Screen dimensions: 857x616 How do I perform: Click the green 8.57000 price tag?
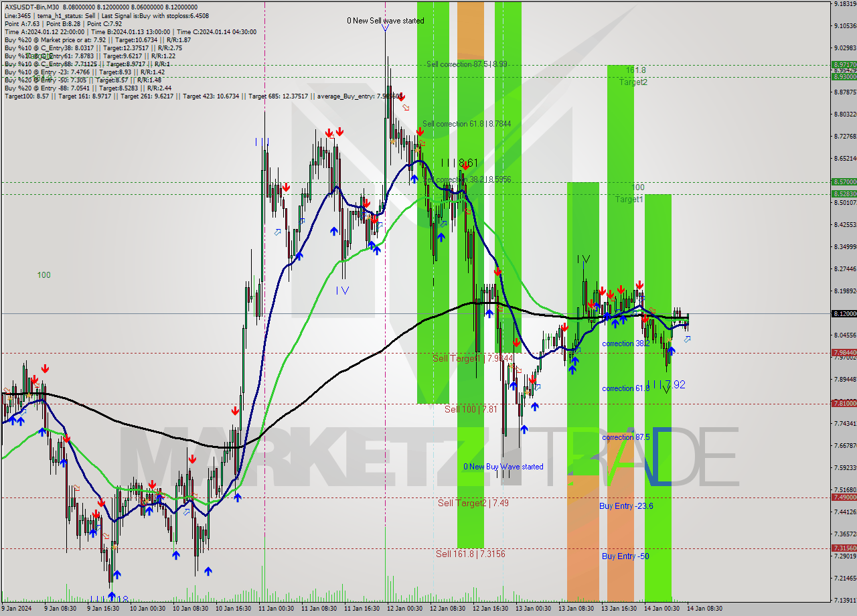[844, 181]
